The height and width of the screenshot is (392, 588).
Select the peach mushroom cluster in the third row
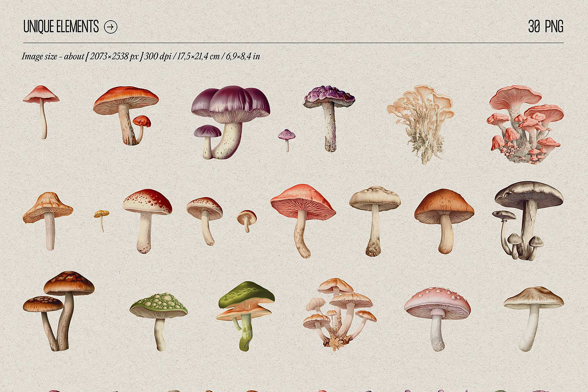click(340, 314)
